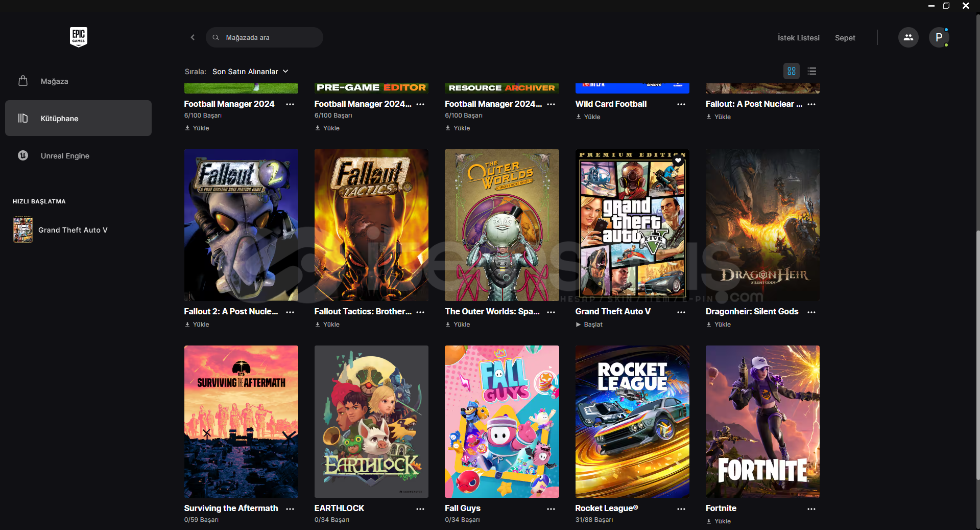Open options for Fallout: A Post Nuclear
The width and height of the screenshot is (980, 530).
tap(811, 104)
